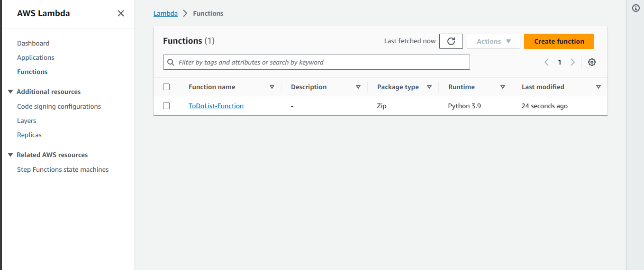Sort by Function name column arrow

coord(272,87)
